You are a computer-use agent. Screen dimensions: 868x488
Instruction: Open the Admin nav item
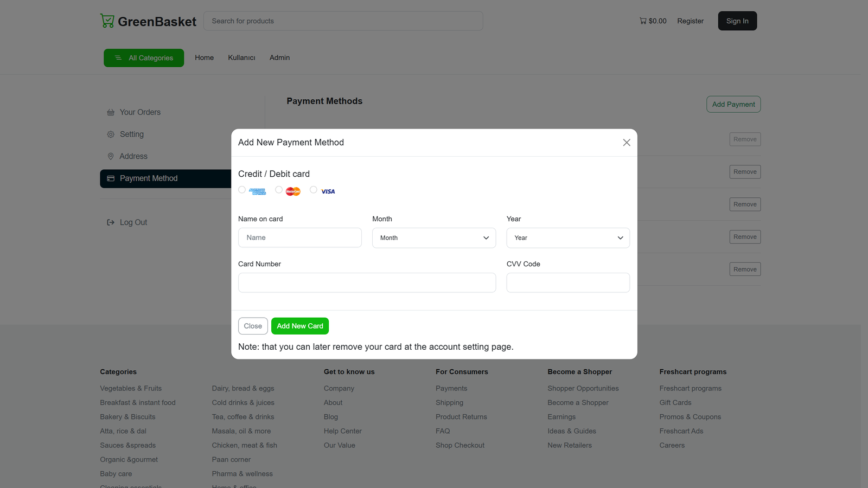(x=279, y=57)
